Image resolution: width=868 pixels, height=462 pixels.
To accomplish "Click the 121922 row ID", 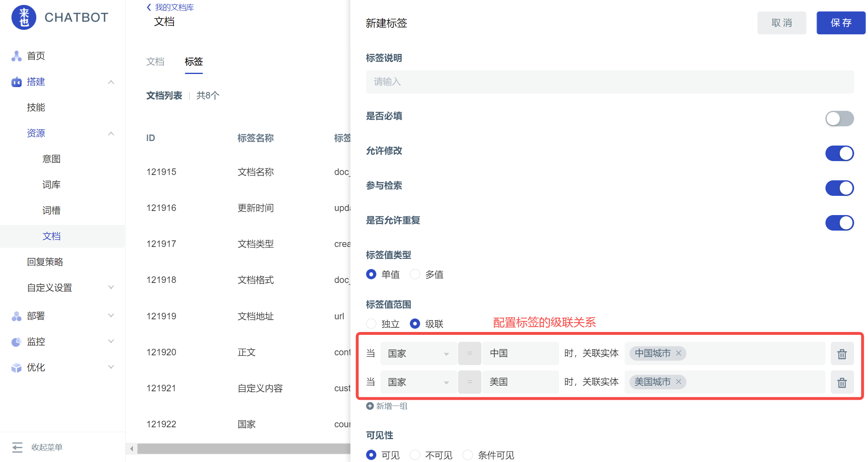I will (x=161, y=424).
